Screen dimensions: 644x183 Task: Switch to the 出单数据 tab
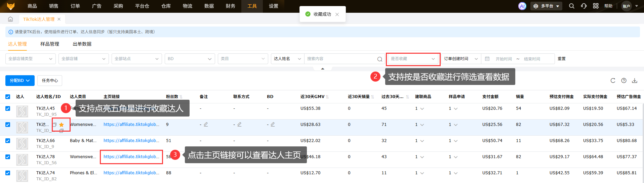(x=82, y=44)
